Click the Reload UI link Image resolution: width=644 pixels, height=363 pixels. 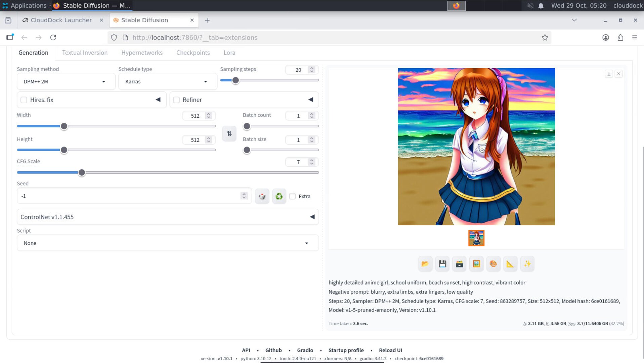pos(390,350)
